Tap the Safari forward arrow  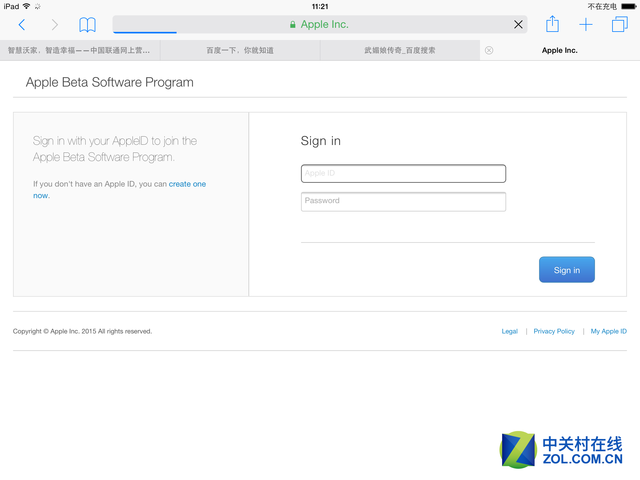tap(55, 25)
